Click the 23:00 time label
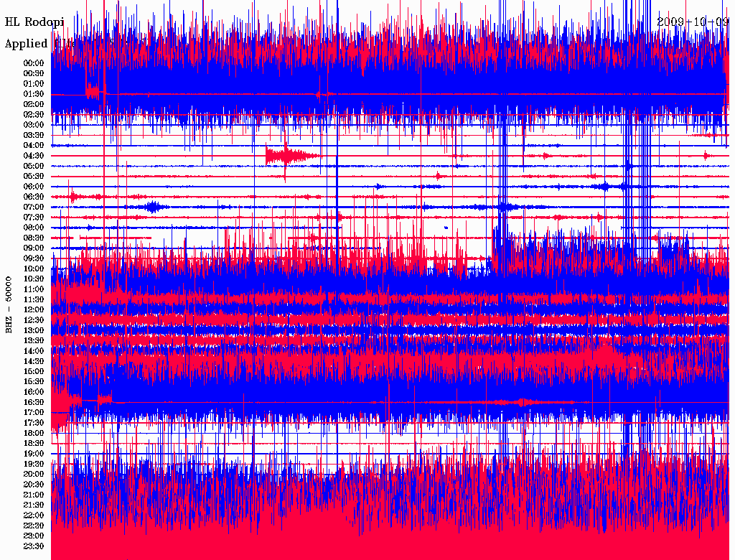 [34, 536]
